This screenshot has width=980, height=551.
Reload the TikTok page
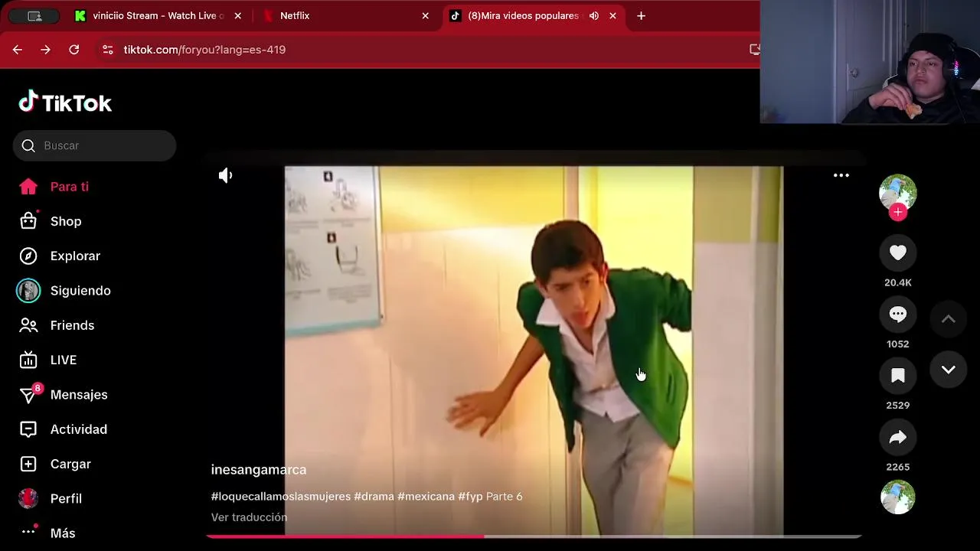point(74,50)
